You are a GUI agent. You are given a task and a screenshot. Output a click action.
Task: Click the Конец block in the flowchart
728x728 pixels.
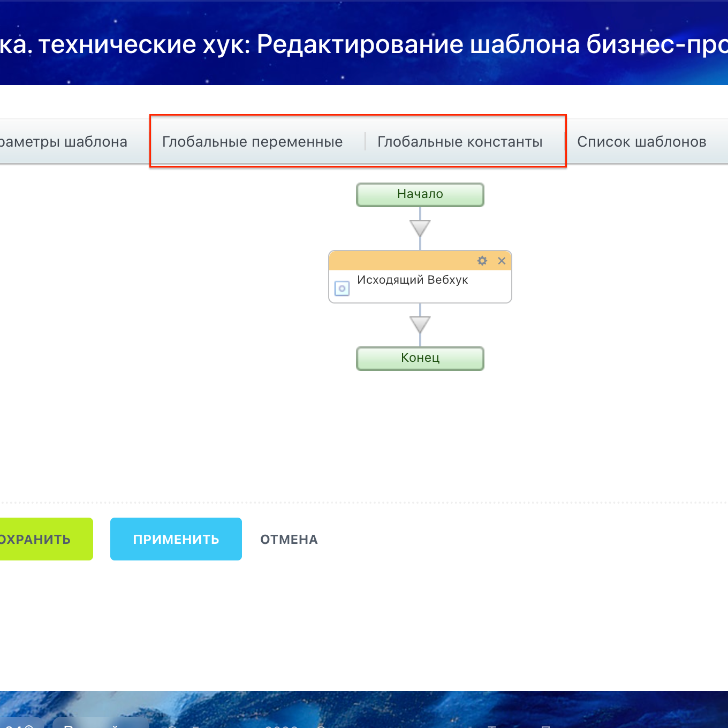(420, 358)
